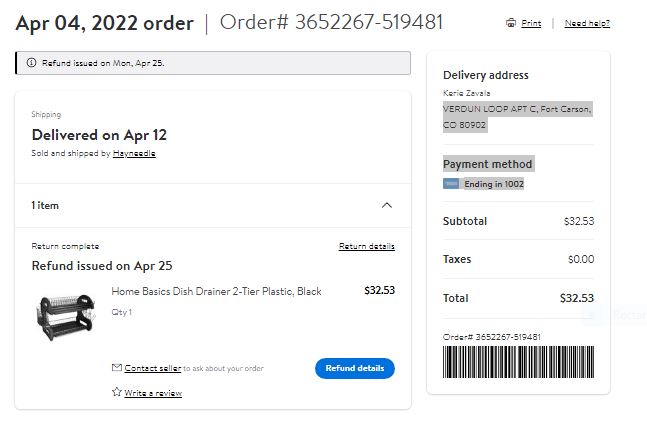
Task: Click the dish drainer product thumbnail
Action: [66, 317]
